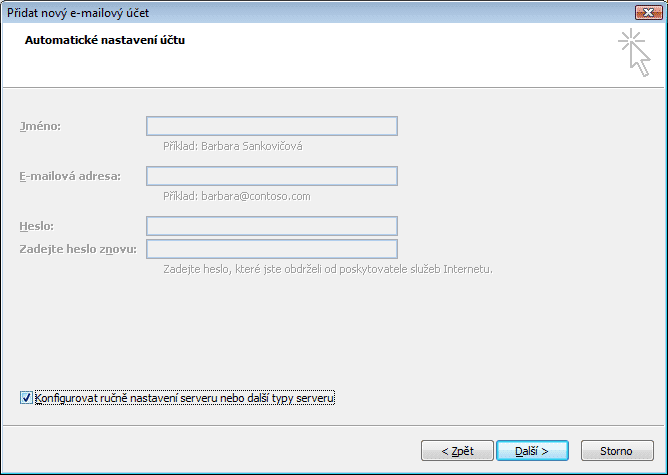Focus the Jméno input field
Screen dimensions: 668x475
coord(272,126)
